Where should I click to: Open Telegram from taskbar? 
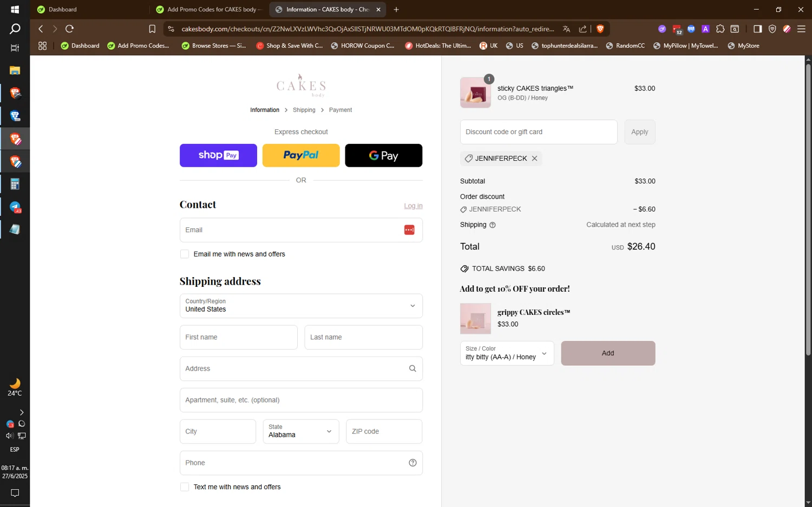[x=15, y=207]
